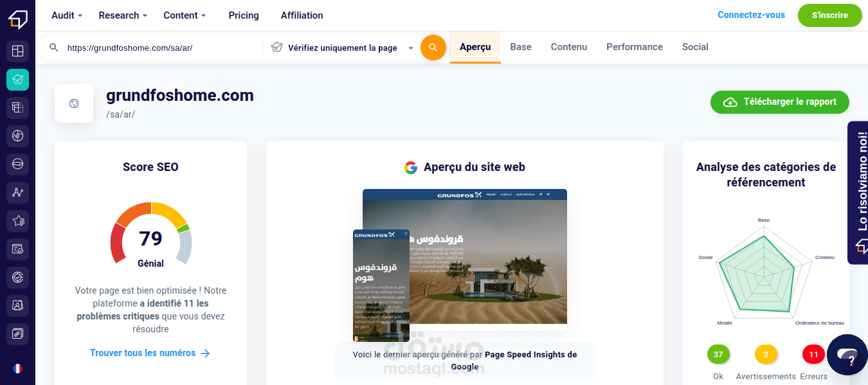The image size is (868, 385).
Task: Click the arrow after Trouver tous les numéros
Action: pos(205,353)
